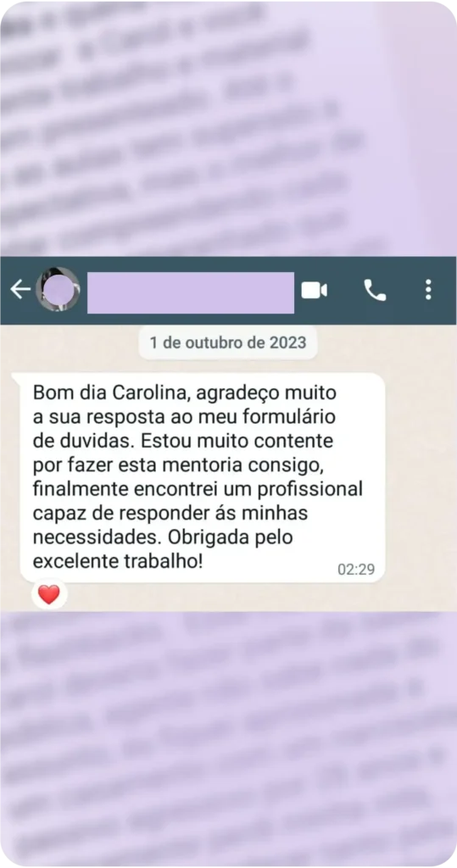Click the 02:29 message timestamp
457x868 pixels.
pos(356,569)
